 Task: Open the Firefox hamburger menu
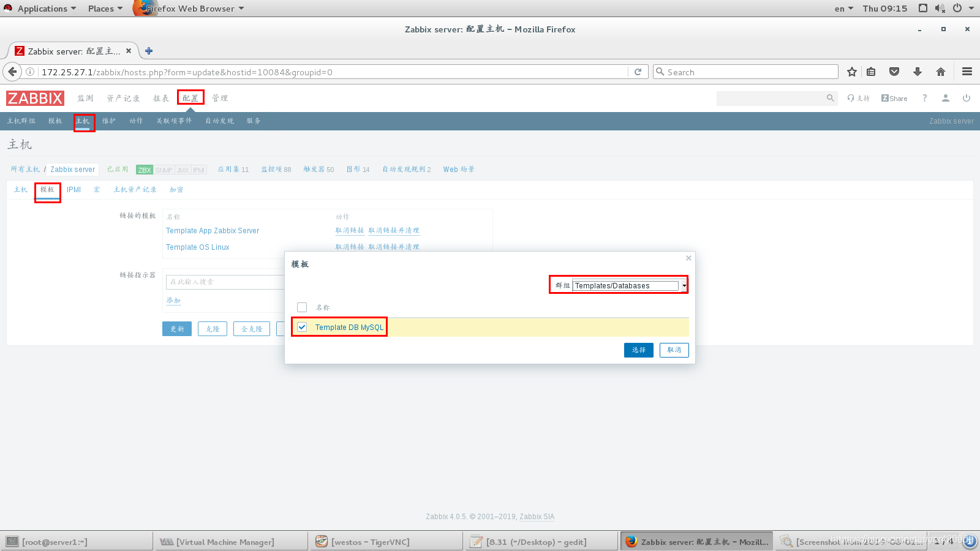tap(967, 72)
